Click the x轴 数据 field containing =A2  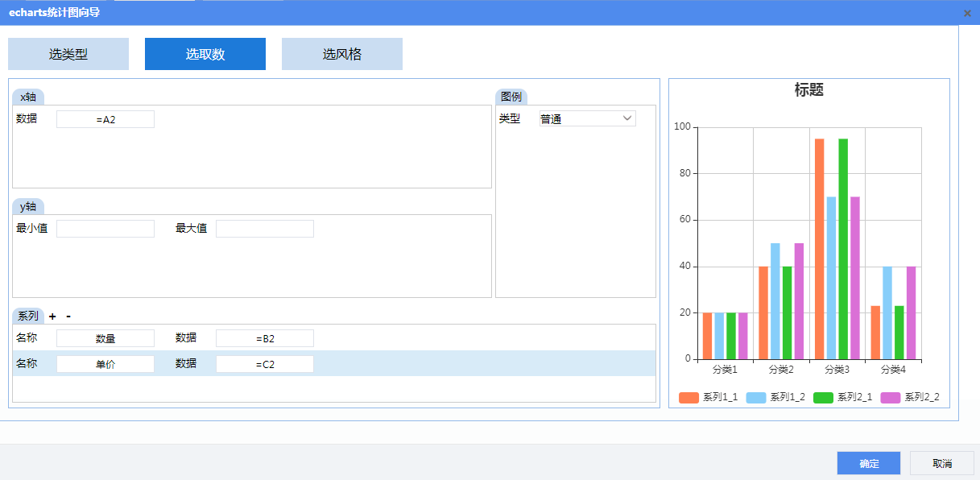click(105, 119)
